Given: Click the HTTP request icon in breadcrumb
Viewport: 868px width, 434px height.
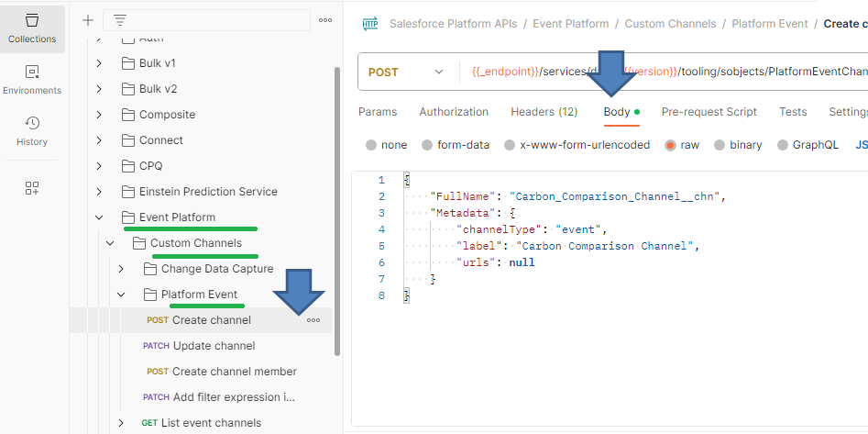Looking at the screenshot, I should point(370,24).
